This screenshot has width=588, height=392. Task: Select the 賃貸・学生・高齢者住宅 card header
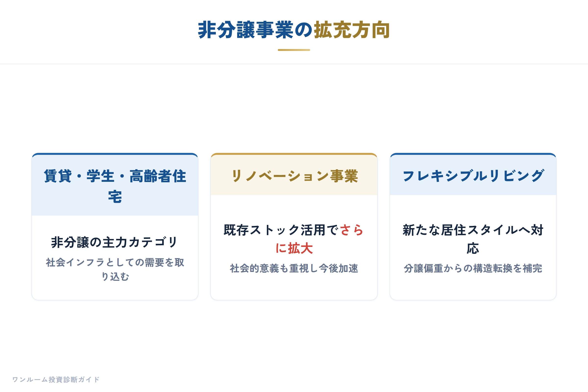(115, 185)
